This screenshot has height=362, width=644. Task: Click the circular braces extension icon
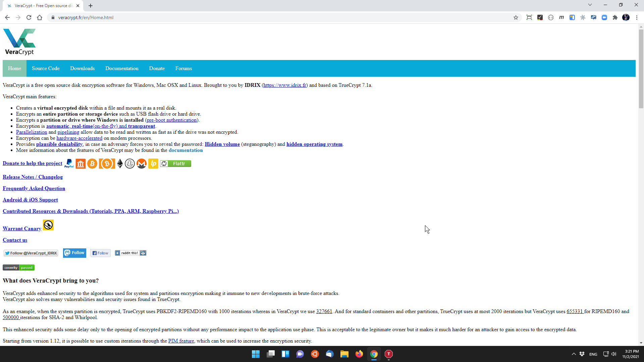point(551,17)
